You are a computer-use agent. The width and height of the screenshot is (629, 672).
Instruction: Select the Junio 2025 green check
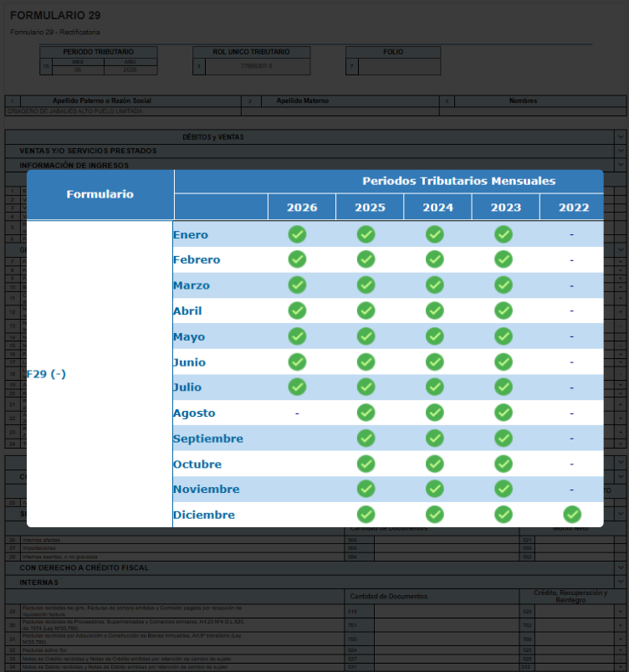click(x=366, y=362)
